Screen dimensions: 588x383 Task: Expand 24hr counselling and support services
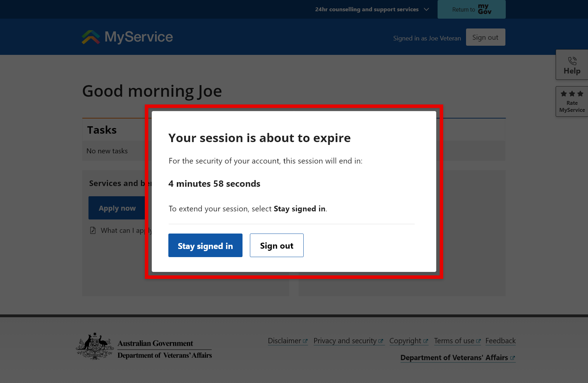372,9
